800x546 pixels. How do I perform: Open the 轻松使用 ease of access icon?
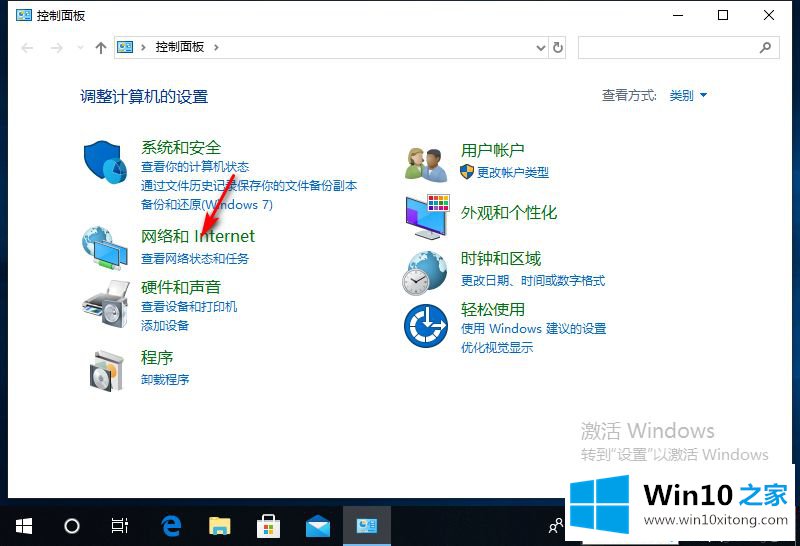426,327
